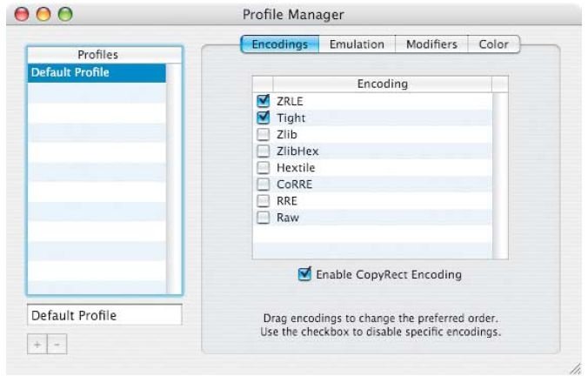The image size is (588, 383).
Task: Click the Encoding column header
Action: pos(382,84)
